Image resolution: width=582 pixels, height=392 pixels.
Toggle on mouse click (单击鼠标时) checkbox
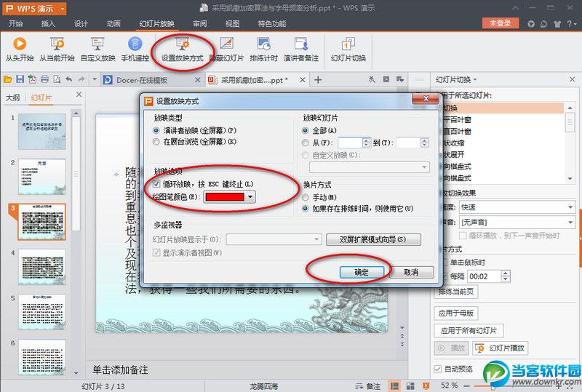coord(445,263)
